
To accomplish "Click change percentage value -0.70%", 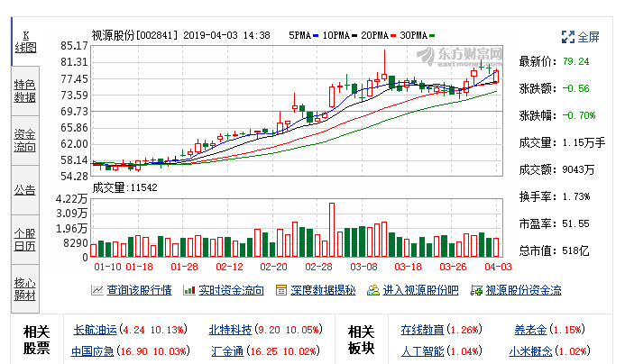I will [x=579, y=116].
